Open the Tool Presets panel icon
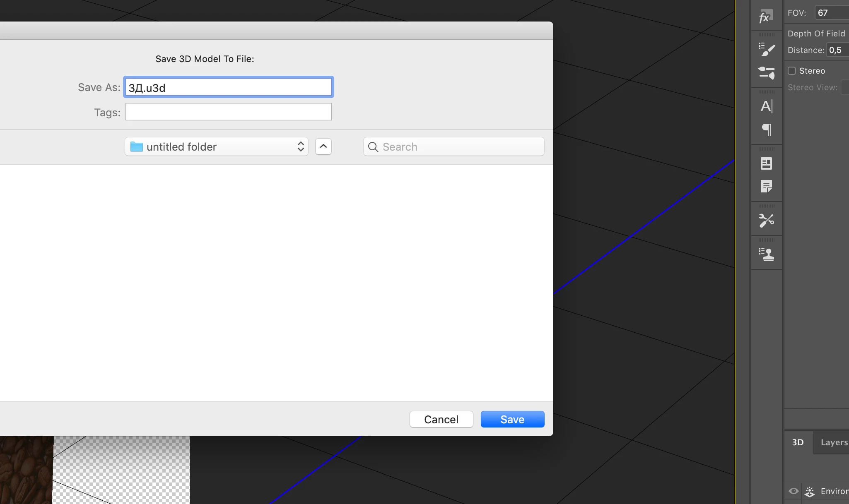The image size is (849, 504). tap(766, 220)
